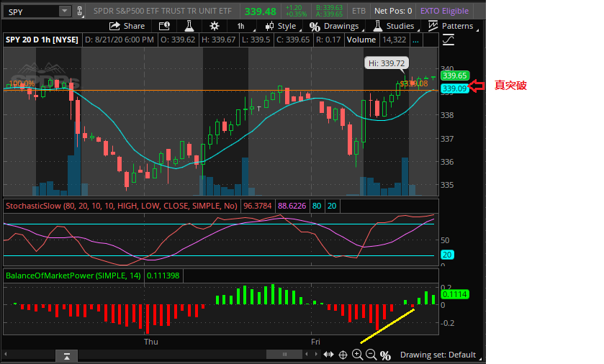
Task: Click the SPDR S&P500 ETF TRUST company name
Action: tap(163, 12)
